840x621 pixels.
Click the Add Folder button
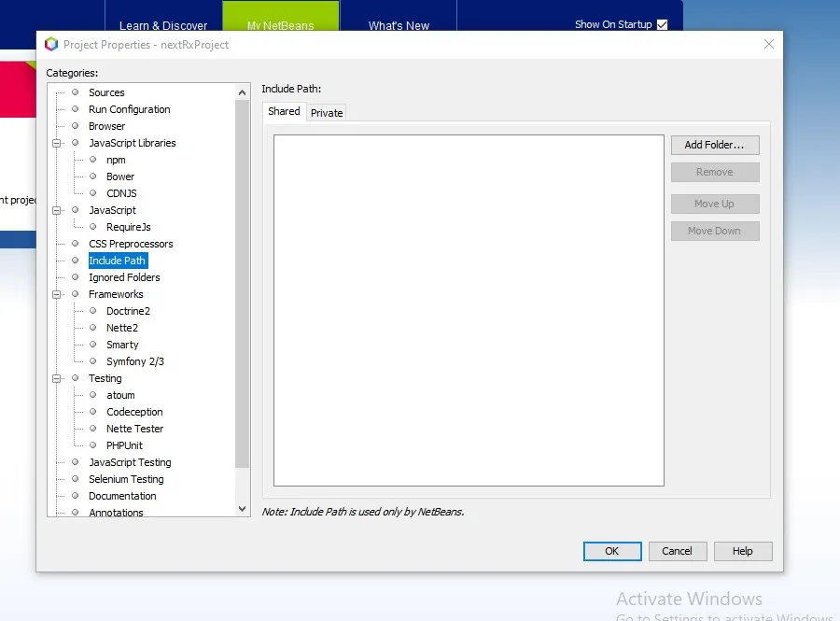pyautogui.click(x=715, y=145)
